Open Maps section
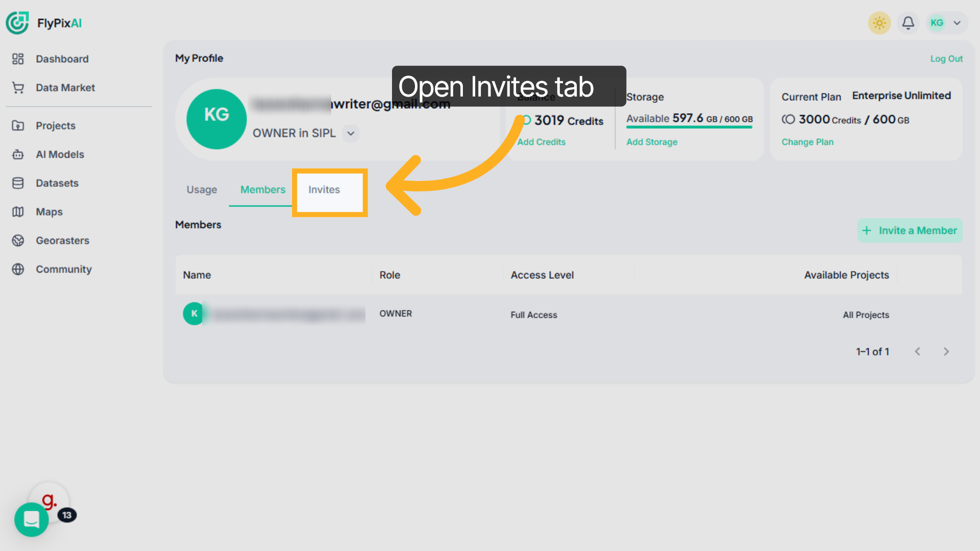Viewport: 980px width, 551px height. point(49,212)
